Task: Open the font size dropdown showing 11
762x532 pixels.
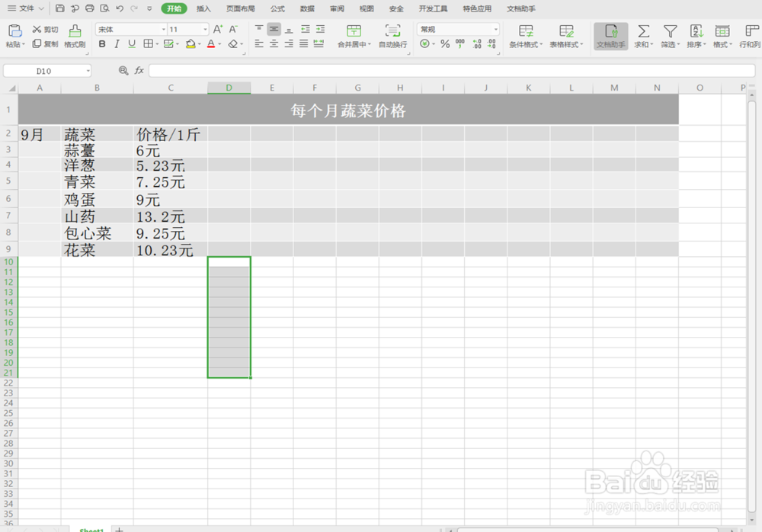Action: click(x=205, y=29)
